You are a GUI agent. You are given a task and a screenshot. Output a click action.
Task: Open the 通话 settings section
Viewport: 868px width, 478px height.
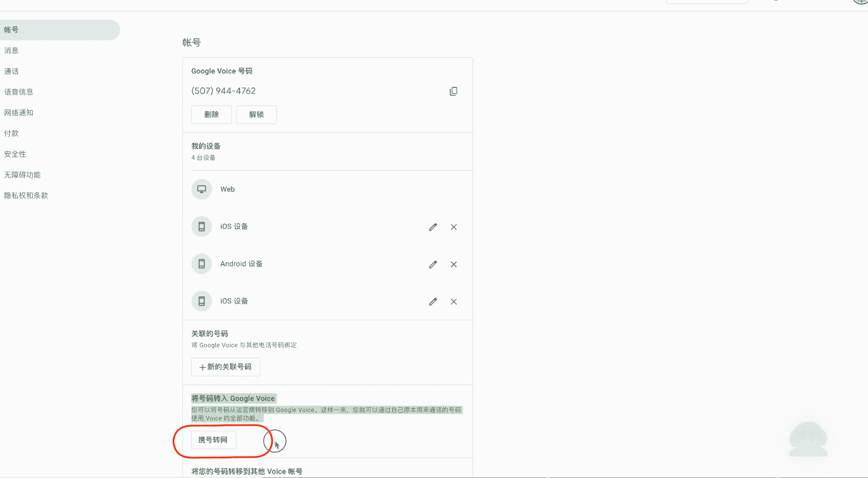12,71
